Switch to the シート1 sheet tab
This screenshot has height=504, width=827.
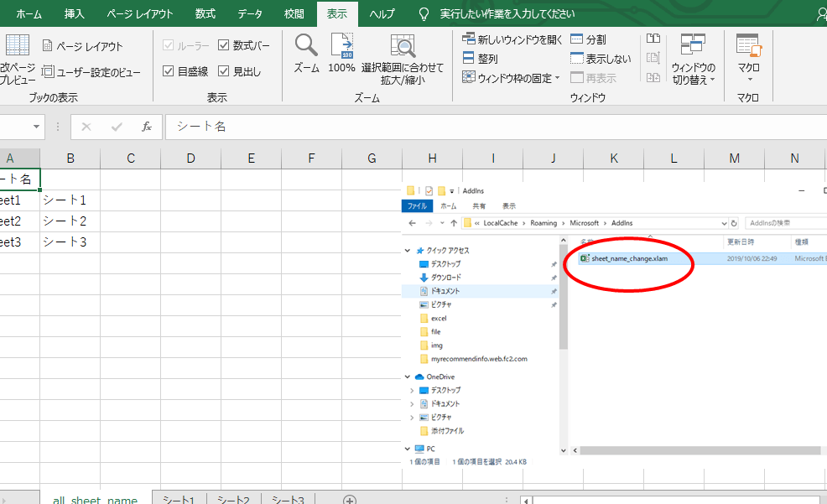179,499
